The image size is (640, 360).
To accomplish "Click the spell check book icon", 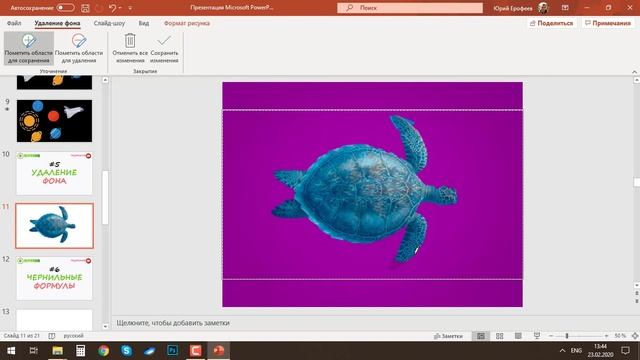I will [x=51, y=336].
